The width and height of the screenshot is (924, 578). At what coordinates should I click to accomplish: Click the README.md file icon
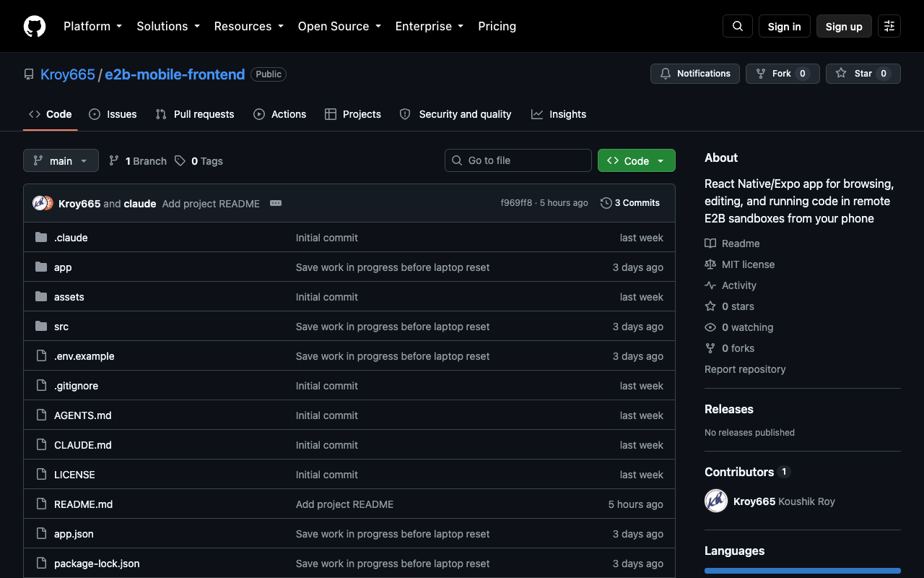41,504
